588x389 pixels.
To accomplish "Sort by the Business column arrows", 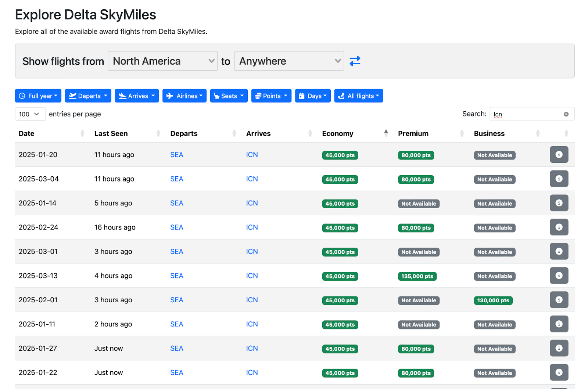I will click(538, 133).
